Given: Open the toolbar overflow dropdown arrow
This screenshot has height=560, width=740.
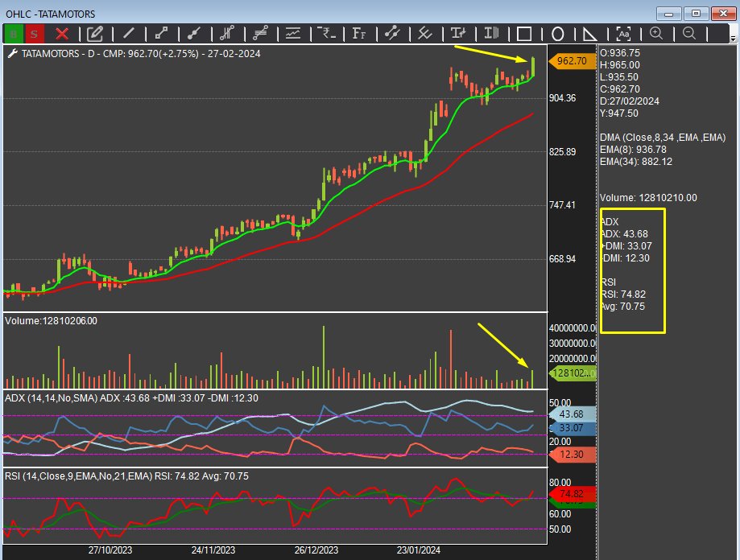Looking at the screenshot, I should 731,36.
